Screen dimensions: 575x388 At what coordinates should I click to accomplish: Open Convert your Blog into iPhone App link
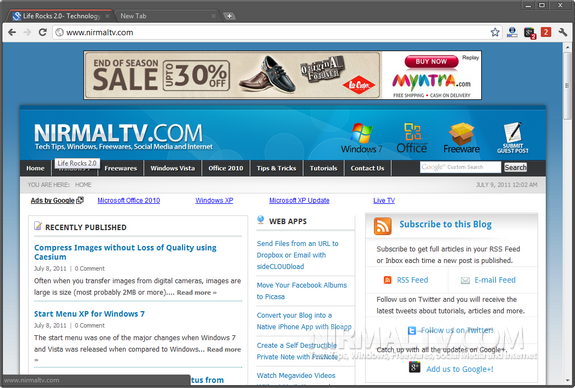pos(304,321)
